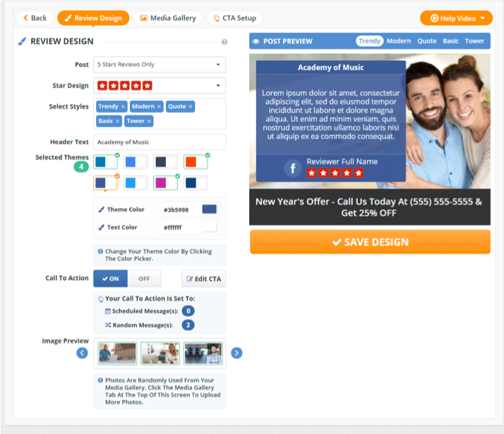Image resolution: width=504 pixels, height=434 pixels.
Task: Expand the Help Video dropdown
Action: click(x=482, y=18)
